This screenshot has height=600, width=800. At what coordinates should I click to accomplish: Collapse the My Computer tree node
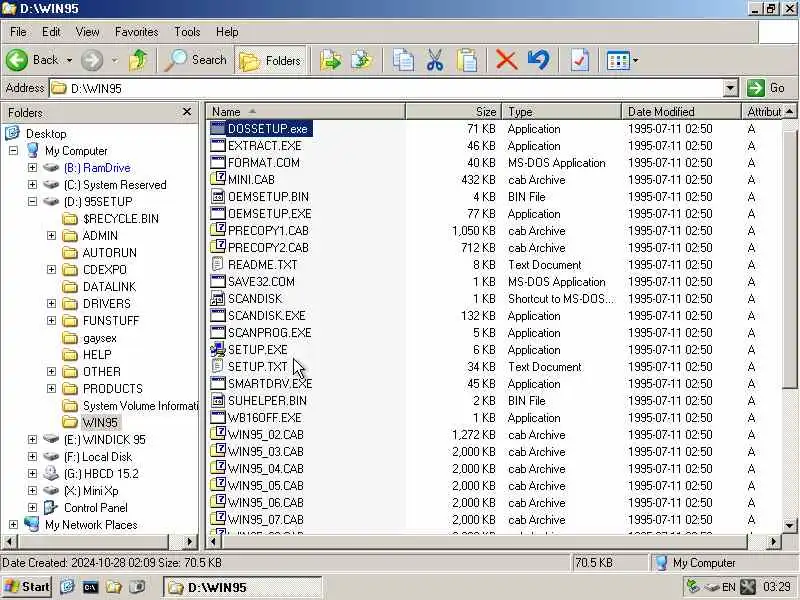[x=13, y=151]
